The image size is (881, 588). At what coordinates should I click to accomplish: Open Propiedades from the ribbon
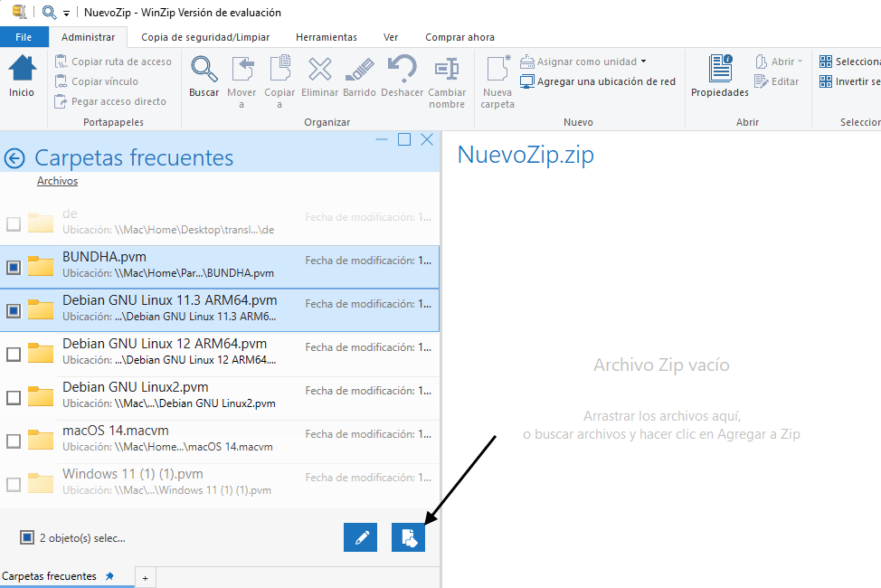[x=720, y=77]
